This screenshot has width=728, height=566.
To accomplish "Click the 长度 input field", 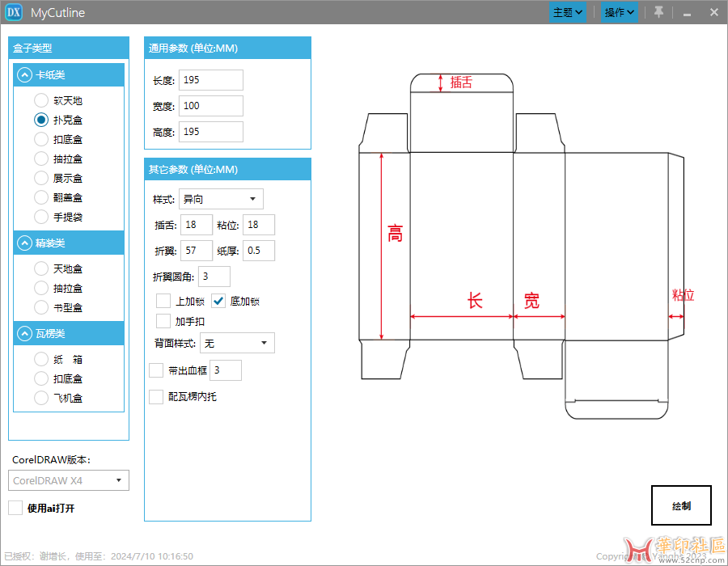I will [x=210, y=80].
